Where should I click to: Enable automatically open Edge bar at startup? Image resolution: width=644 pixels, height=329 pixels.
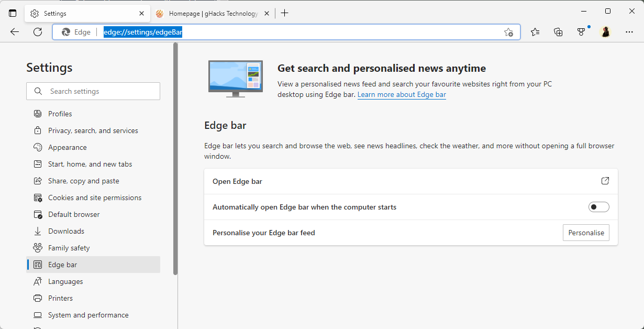(598, 207)
